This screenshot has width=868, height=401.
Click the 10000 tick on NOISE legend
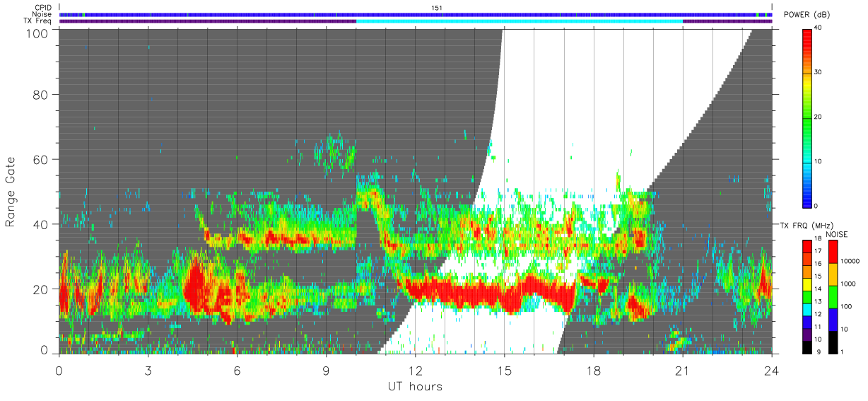(850, 261)
